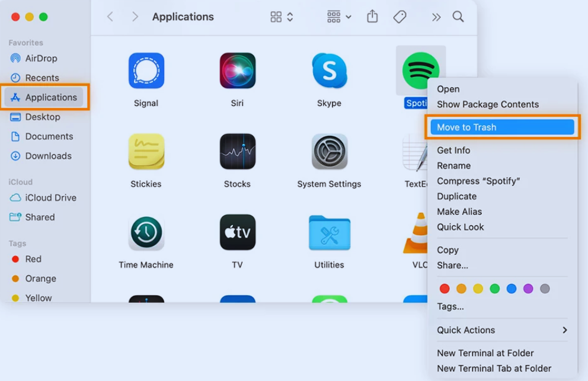Select the Siri app icon

238,71
